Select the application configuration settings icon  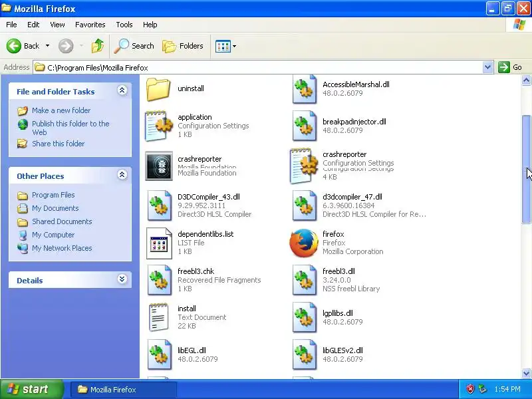pyautogui.click(x=158, y=126)
